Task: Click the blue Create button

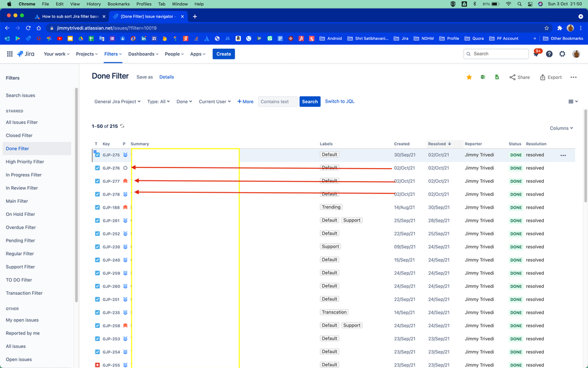Action: pyautogui.click(x=223, y=53)
